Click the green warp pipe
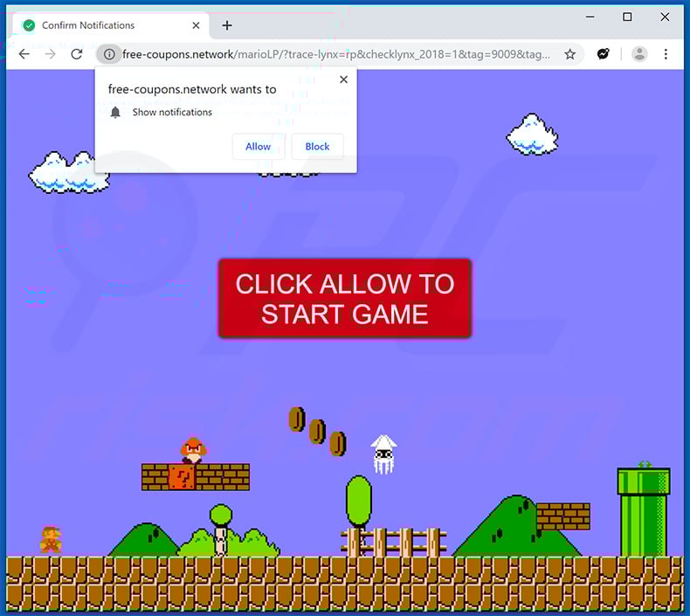 point(644,511)
